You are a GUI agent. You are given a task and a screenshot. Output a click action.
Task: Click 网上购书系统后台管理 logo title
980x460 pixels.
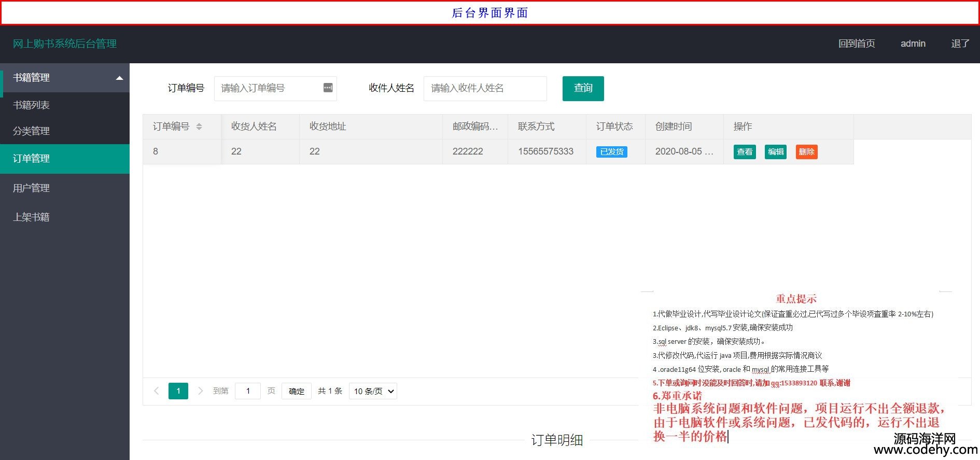point(65,44)
